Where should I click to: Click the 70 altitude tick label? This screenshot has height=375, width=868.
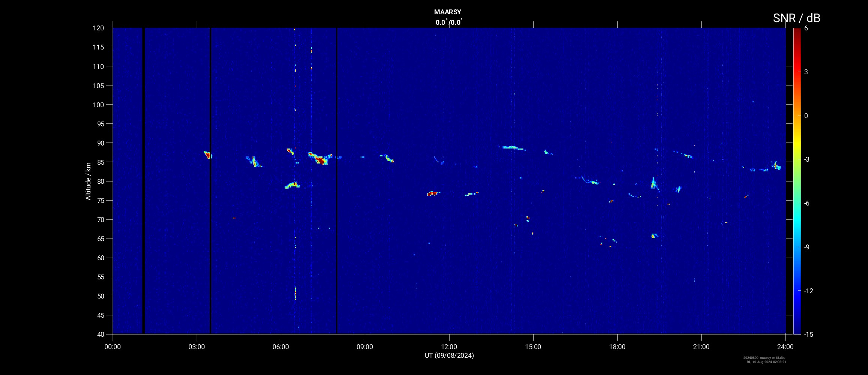100,219
